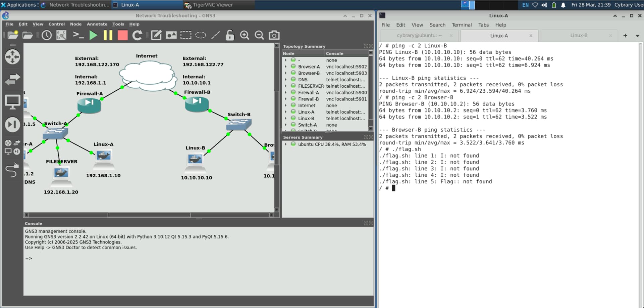
Task: Click the Firewall-B node on the canvas
Action: tap(197, 104)
